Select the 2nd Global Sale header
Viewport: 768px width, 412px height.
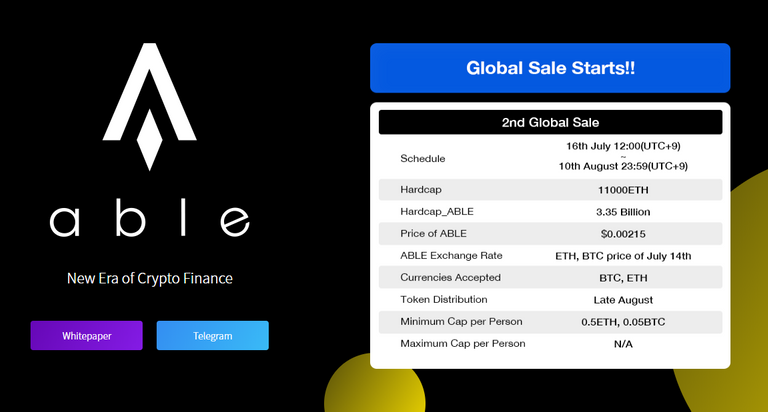(x=550, y=122)
